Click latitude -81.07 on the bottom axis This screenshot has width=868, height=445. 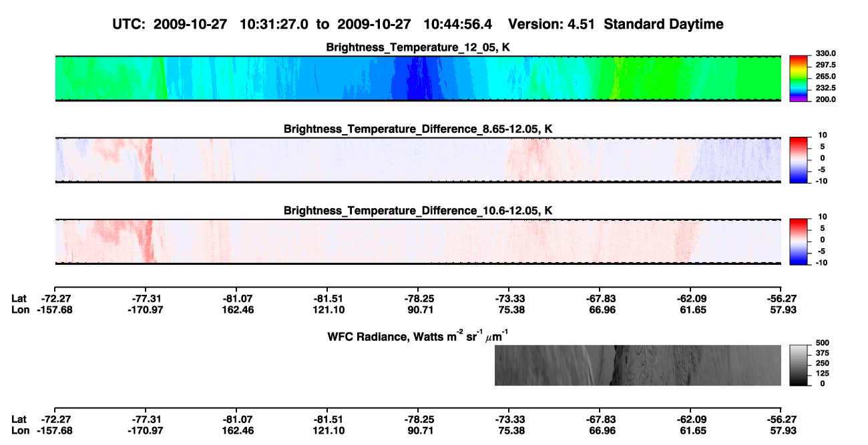[237, 419]
